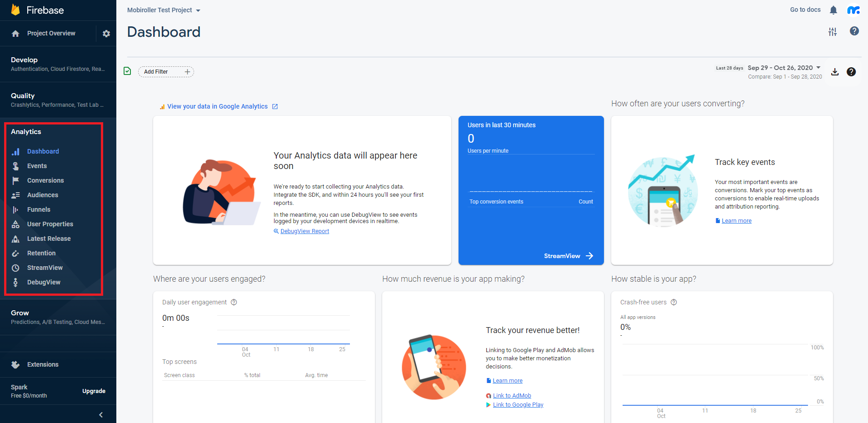The image size is (868, 423).
Task: Click the Dashboard bar chart icon
Action: coord(15,151)
